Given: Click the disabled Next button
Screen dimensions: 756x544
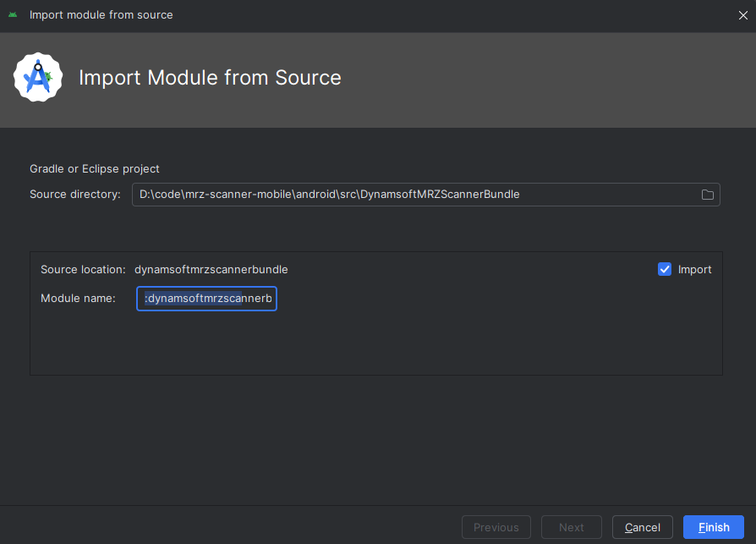Looking at the screenshot, I should (571, 526).
